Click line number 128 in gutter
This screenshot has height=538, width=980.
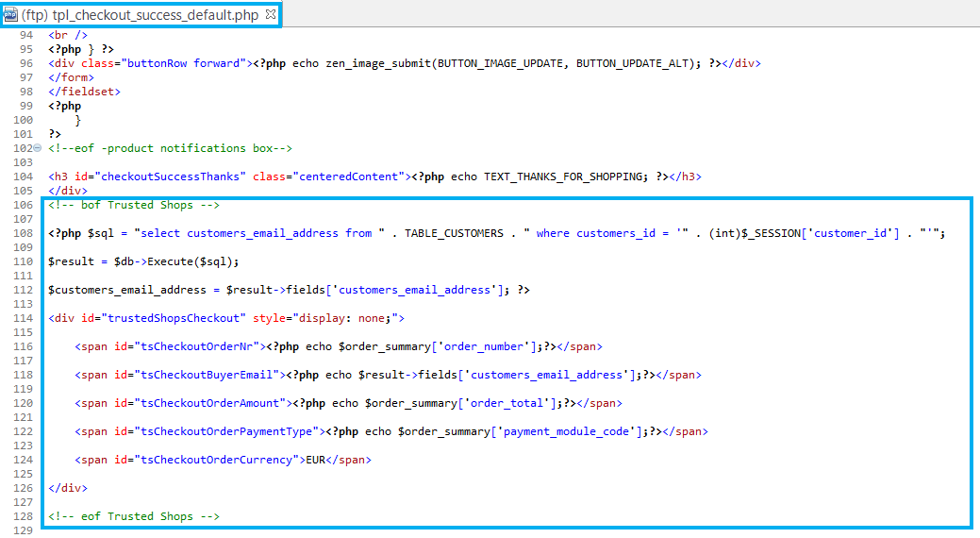(24, 516)
